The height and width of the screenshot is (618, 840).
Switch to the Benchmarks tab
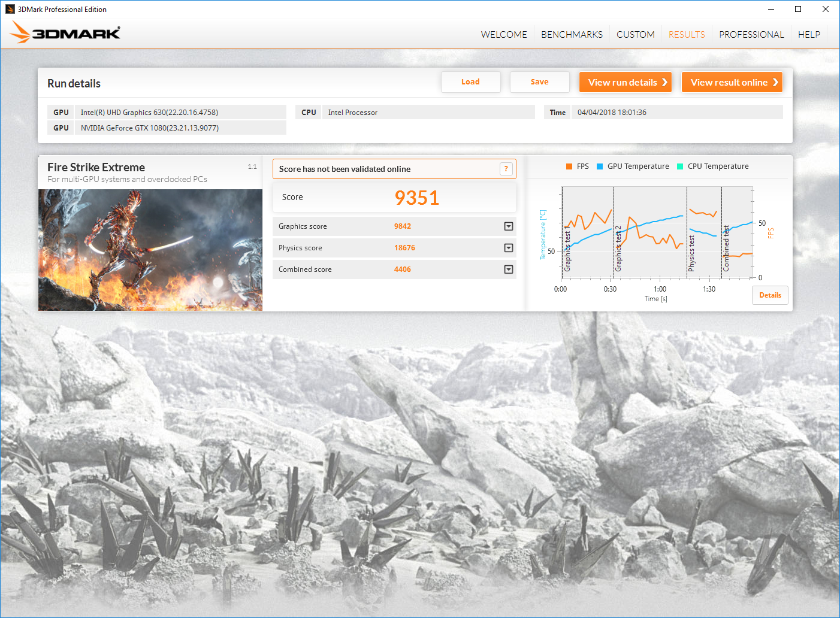click(572, 35)
